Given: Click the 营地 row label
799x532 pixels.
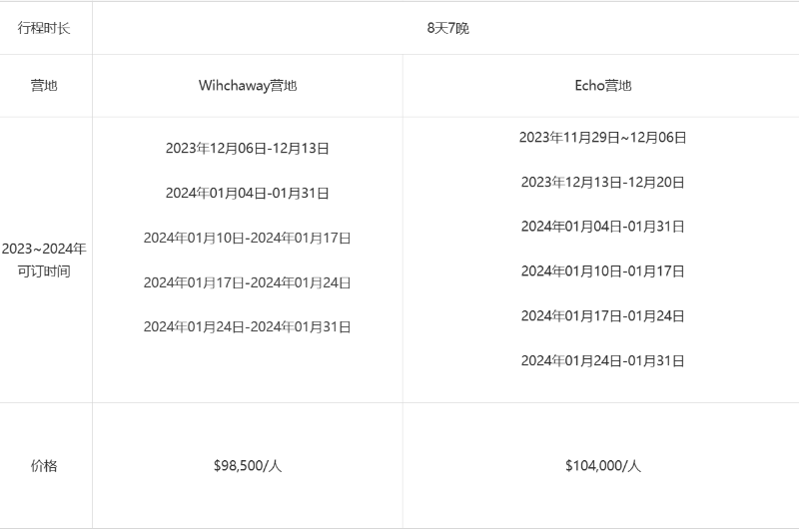Looking at the screenshot, I should click(44, 86).
